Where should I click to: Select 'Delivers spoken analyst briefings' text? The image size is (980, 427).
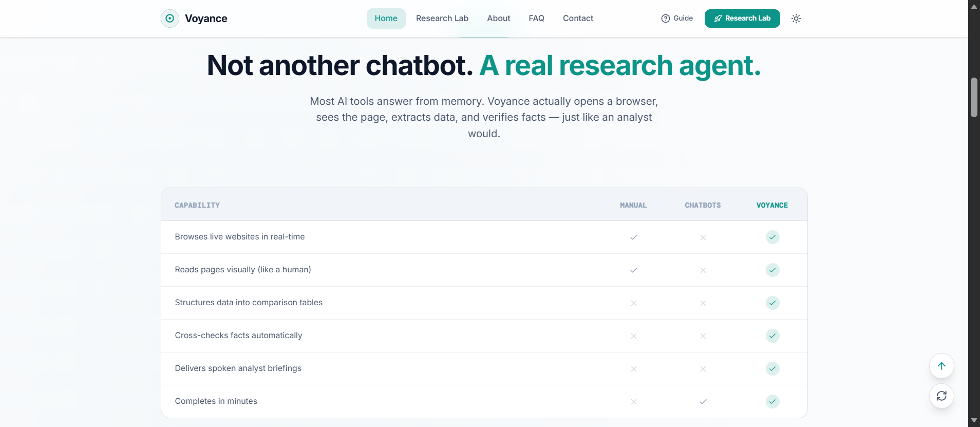click(238, 368)
